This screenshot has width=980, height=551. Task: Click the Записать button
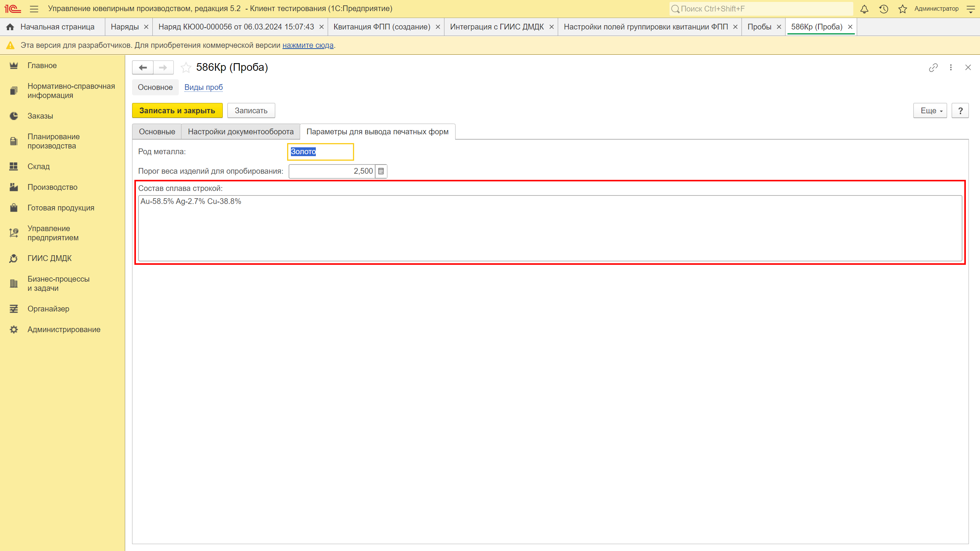tap(251, 111)
